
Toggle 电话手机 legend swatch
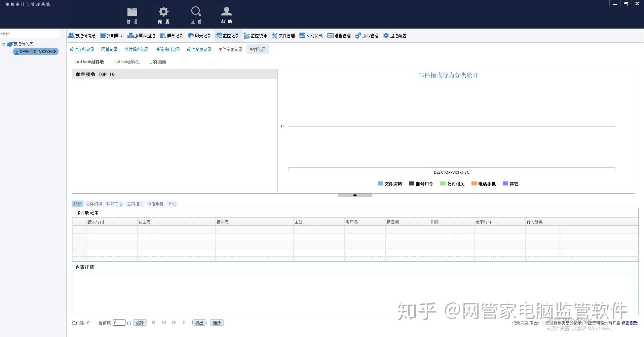coord(474,184)
